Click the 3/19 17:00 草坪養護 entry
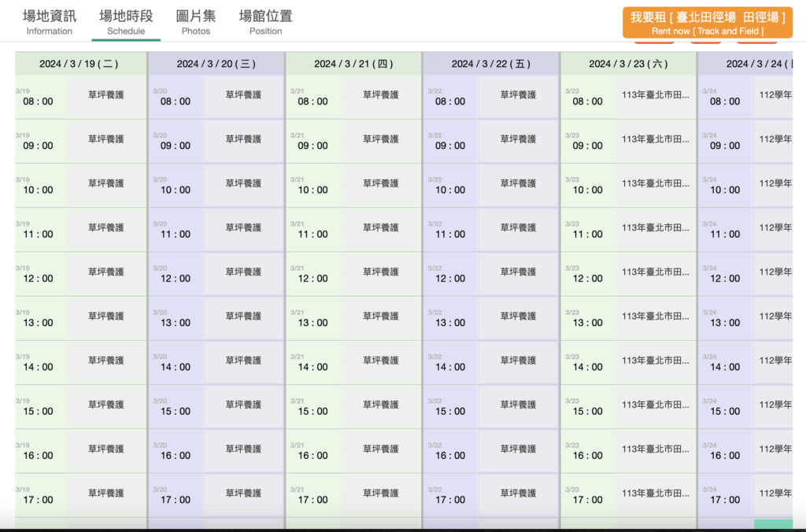Image resolution: width=806 pixels, height=532 pixels. 106,493
